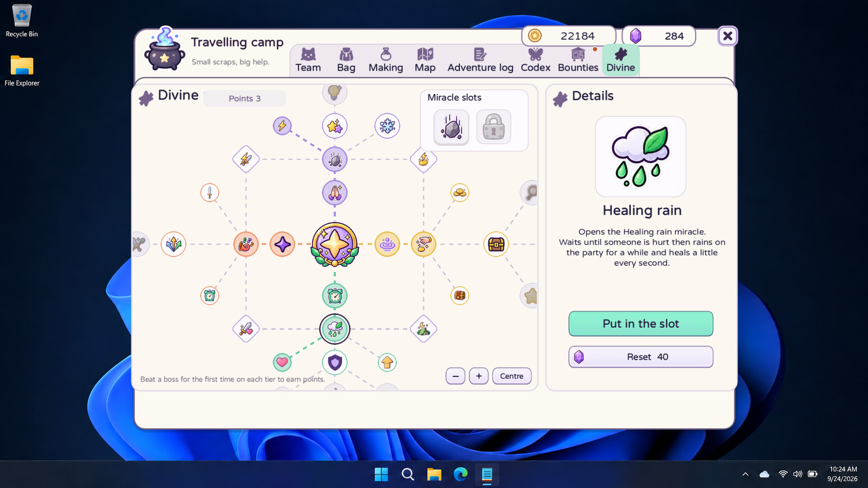Open Microsoft Edge from taskbar

(x=460, y=474)
